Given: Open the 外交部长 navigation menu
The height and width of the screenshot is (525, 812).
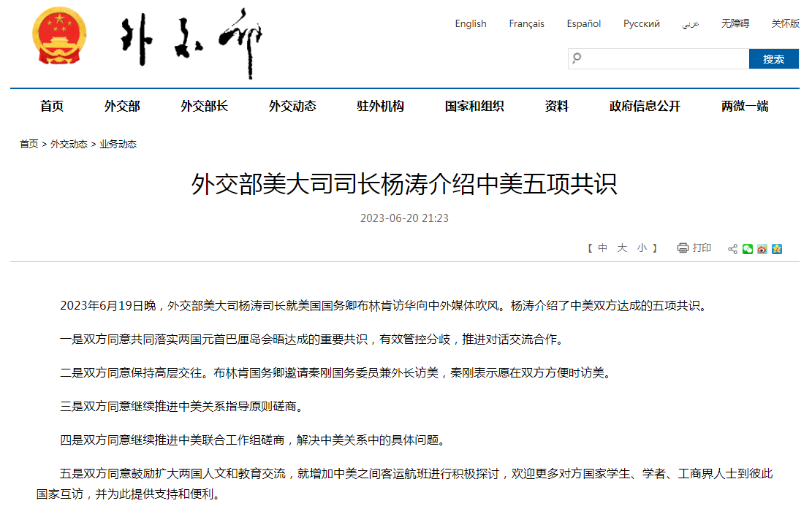Looking at the screenshot, I should pyautogui.click(x=205, y=107).
